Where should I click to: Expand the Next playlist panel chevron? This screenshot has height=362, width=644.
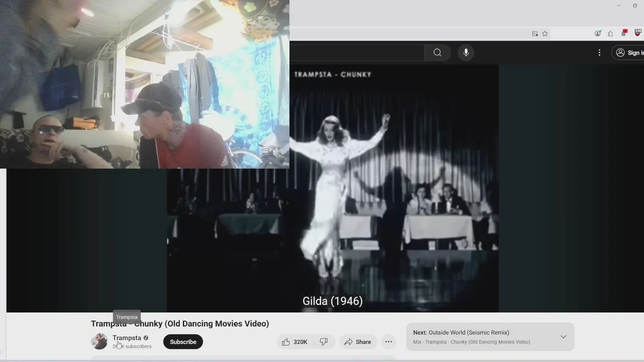[563, 337]
